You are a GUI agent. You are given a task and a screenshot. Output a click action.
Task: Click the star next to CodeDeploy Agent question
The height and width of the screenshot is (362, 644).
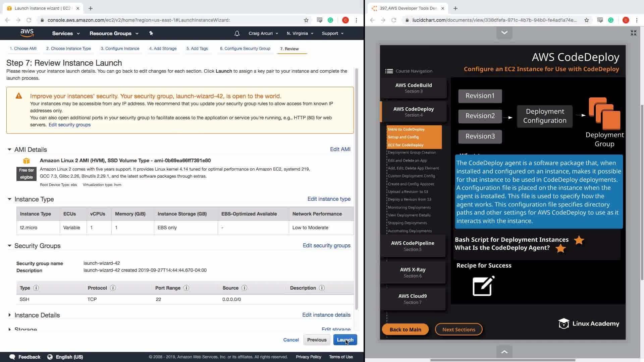560,248
